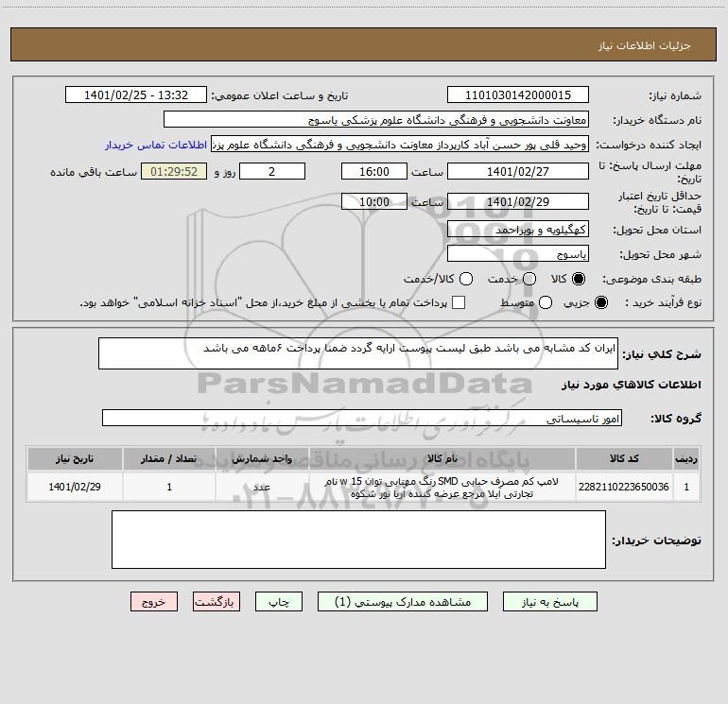Screen dimensions: 728x704
Task: Click the table need date cell 1401/02/29
Action: tap(75, 487)
